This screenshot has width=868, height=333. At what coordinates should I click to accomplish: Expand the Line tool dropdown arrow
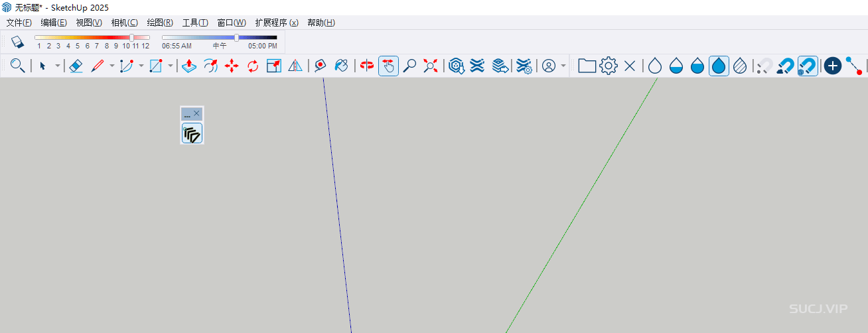tap(112, 66)
